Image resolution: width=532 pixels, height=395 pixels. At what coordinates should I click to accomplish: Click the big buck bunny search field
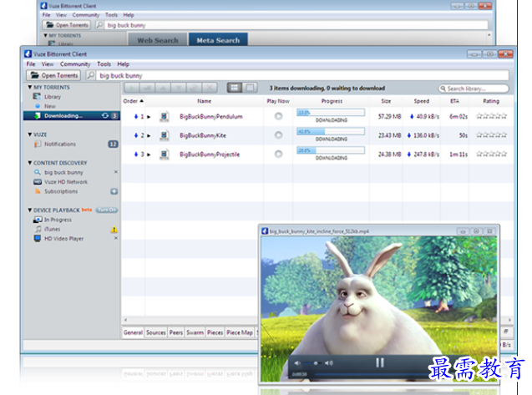[x=302, y=75]
